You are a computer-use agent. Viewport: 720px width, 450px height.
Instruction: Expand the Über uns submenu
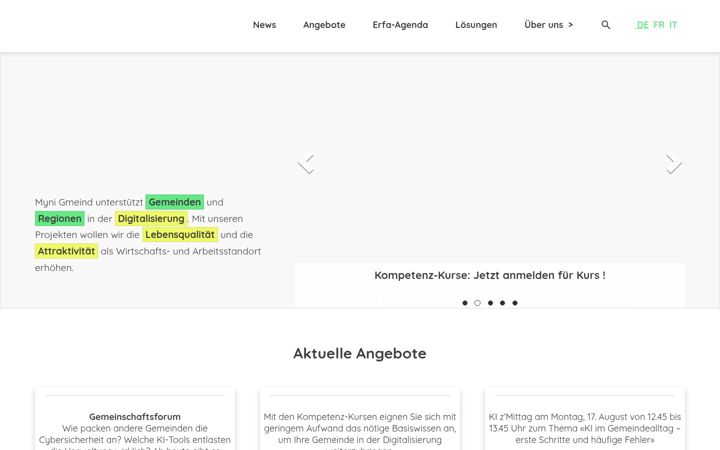pyautogui.click(x=549, y=25)
